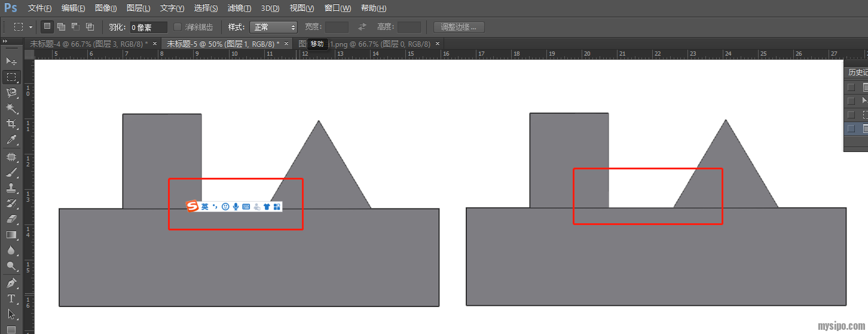Toggle the highlighted history state's checkbox
The width and height of the screenshot is (868, 334).
[x=851, y=128]
